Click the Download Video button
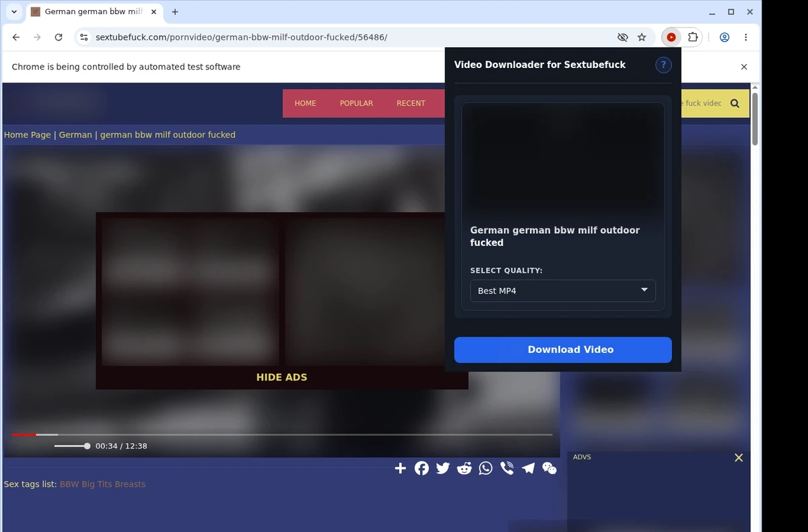This screenshot has height=532, width=808. click(x=563, y=350)
